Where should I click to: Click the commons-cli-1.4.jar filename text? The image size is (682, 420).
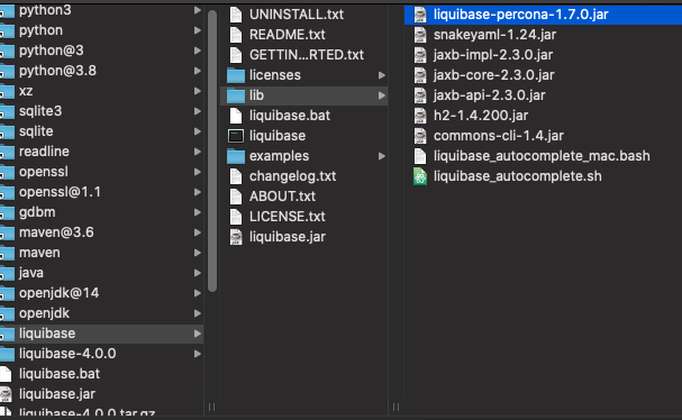coord(498,136)
